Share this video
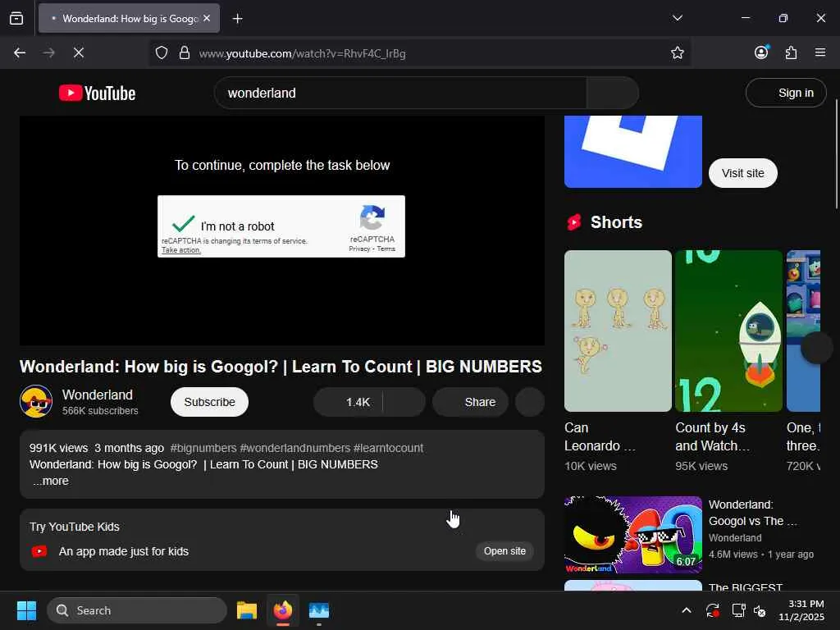840x630 pixels. (470, 402)
